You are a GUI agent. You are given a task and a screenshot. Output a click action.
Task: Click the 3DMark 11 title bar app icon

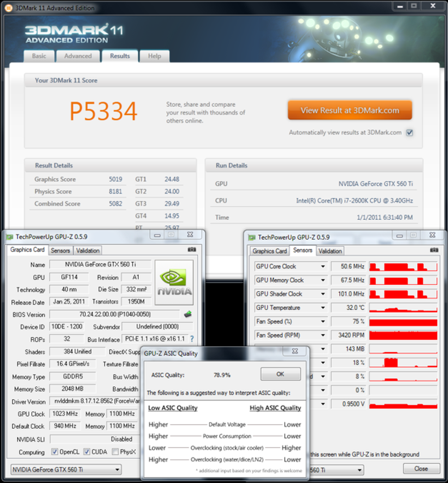pos(9,8)
